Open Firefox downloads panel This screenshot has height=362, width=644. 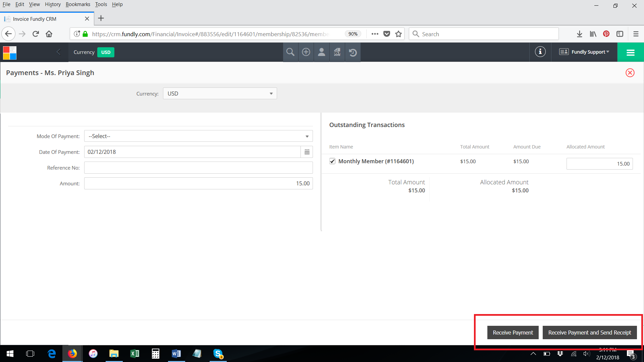579,34
